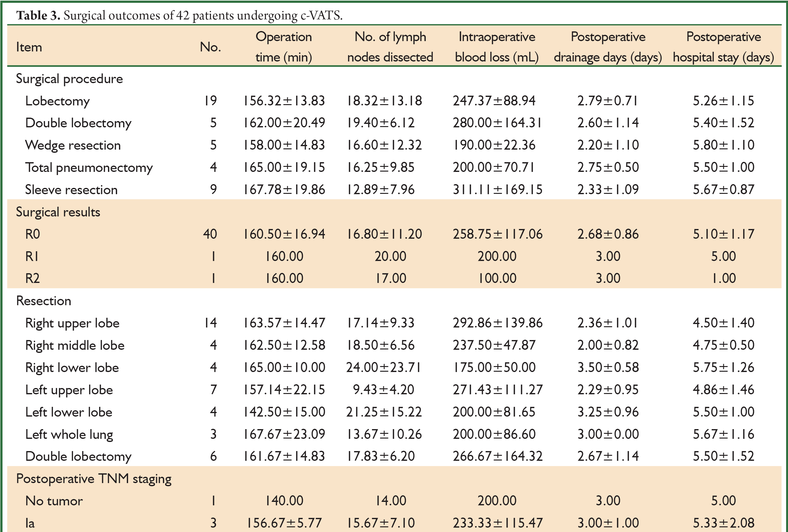Click the Left whole lung row label

pyautogui.click(x=69, y=434)
